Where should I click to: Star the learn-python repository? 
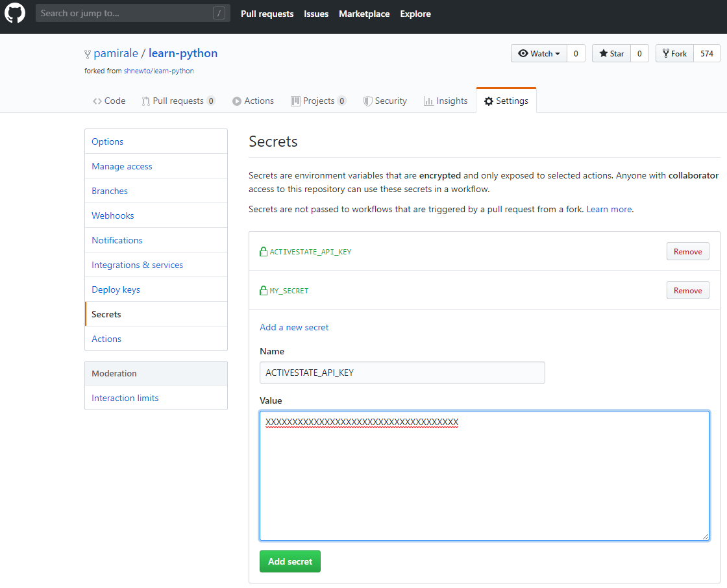611,53
